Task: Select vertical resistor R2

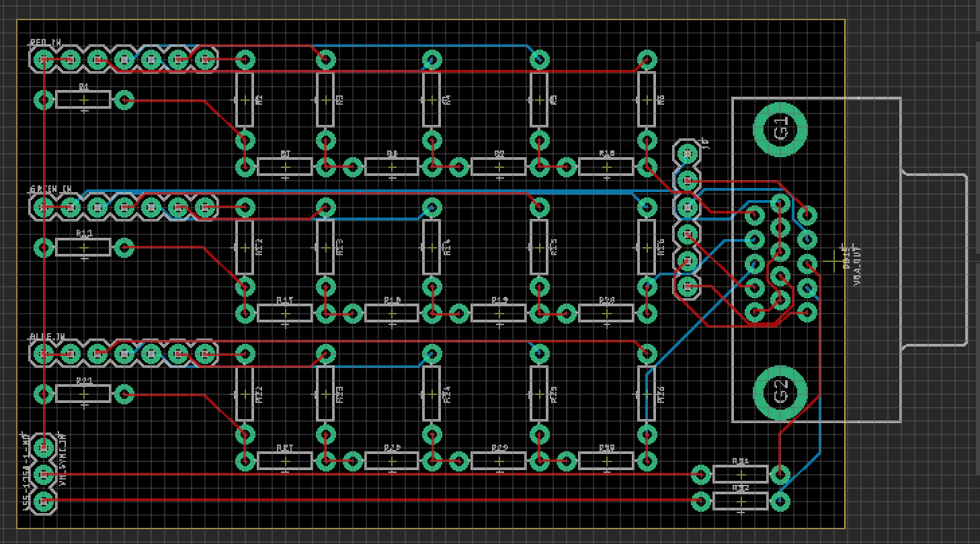Action: [x=245, y=99]
